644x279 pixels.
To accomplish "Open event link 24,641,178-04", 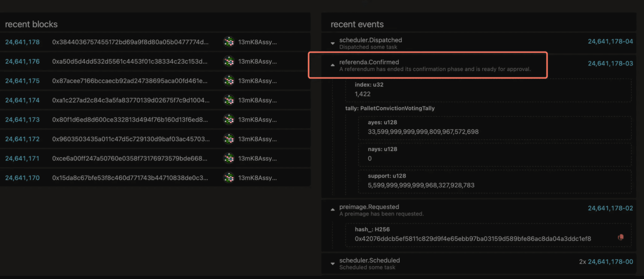I will pyautogui.click(x=610, y=42).
